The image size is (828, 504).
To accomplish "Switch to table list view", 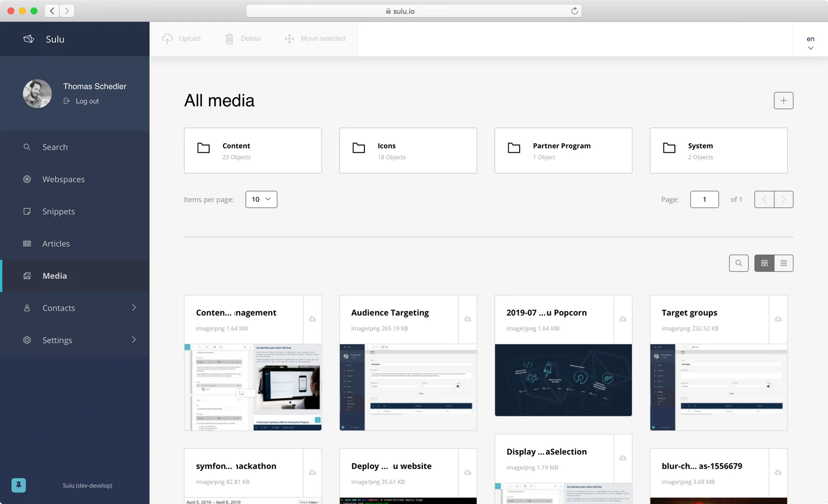I will (783, 263).
